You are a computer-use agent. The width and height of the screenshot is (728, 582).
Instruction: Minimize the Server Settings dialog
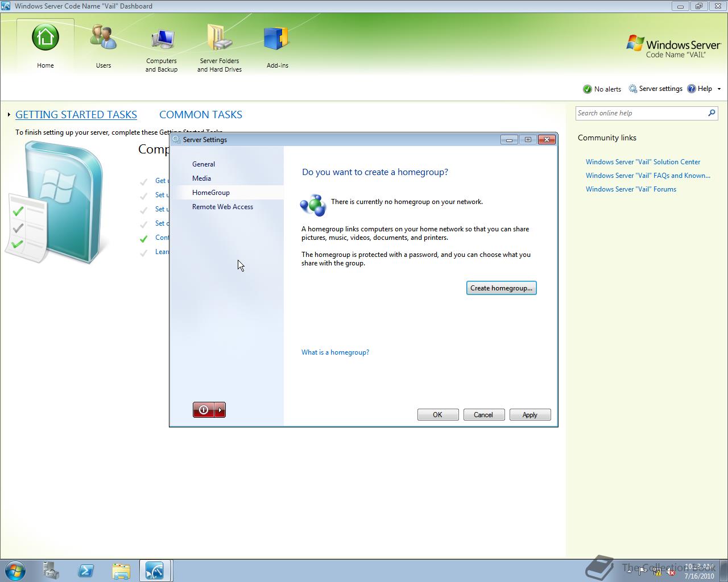[x=509, y=139]
